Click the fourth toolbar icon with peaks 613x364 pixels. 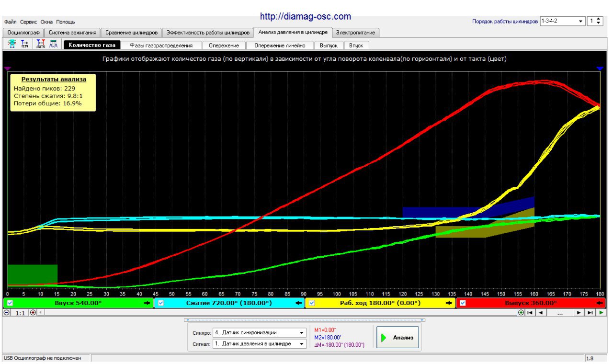pyautogui.click(x=53, y=44)
